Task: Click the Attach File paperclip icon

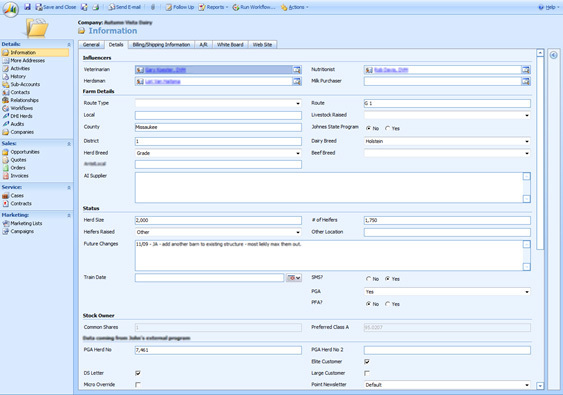Action: coord(153,7)
